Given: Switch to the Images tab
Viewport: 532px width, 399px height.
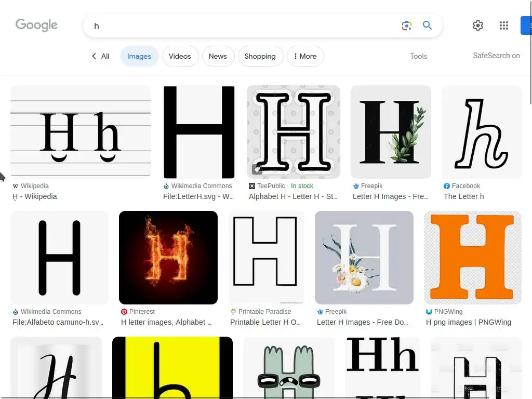Looking at the screenshot, I should pyautogui.click(x=139, y=56).
